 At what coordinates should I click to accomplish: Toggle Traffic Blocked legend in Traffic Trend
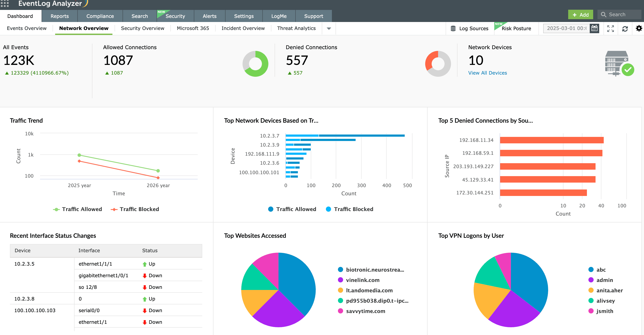coord(135,209)
